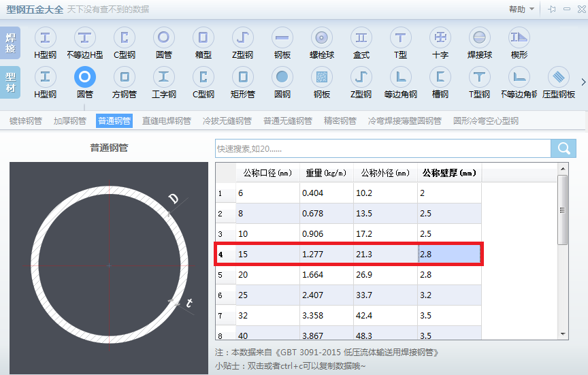Viewport: 588px width, 375px height.
Task: Open the 螺栓球 icon
Action: coord(322,38)
